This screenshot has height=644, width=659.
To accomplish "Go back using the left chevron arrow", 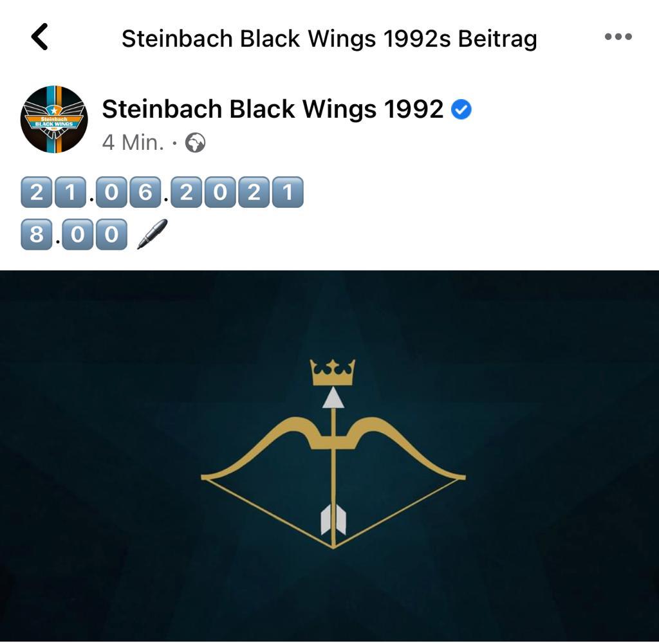I will tap(40, 37).
